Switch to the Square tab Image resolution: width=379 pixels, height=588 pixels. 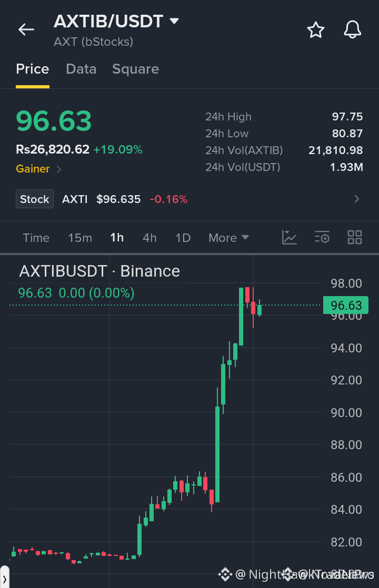point(135,69)
